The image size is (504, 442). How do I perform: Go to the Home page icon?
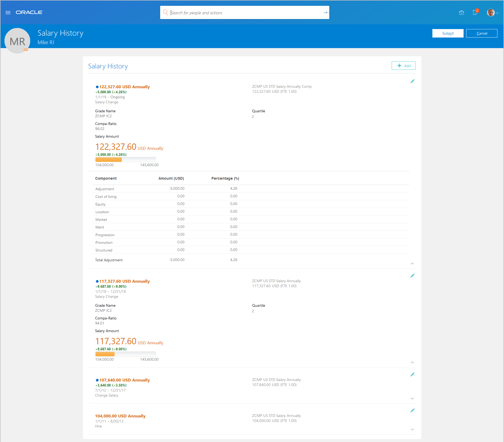(461, 12)
